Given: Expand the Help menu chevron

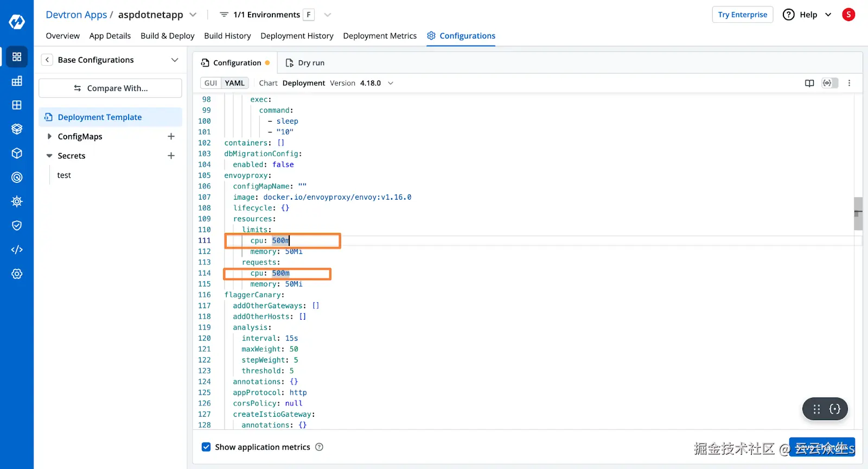Looking at the screenshot, I should (x=828, y=15).
